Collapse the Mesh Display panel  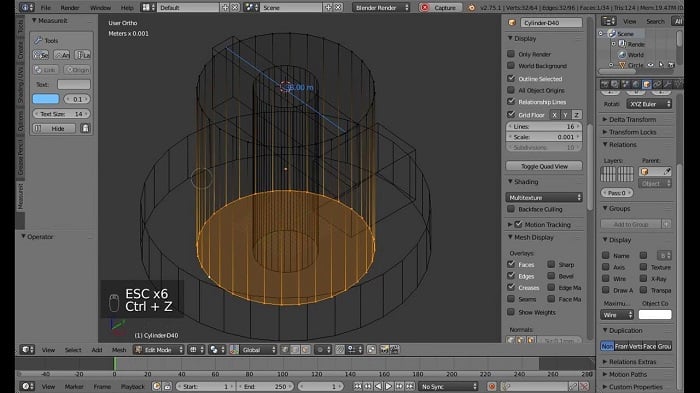(x=533, y=237)
